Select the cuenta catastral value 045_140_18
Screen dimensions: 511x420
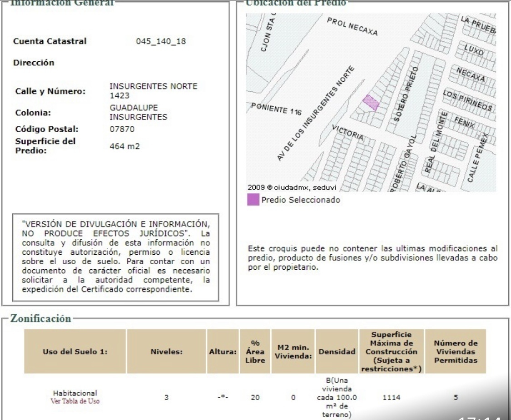tap(161, 41)
